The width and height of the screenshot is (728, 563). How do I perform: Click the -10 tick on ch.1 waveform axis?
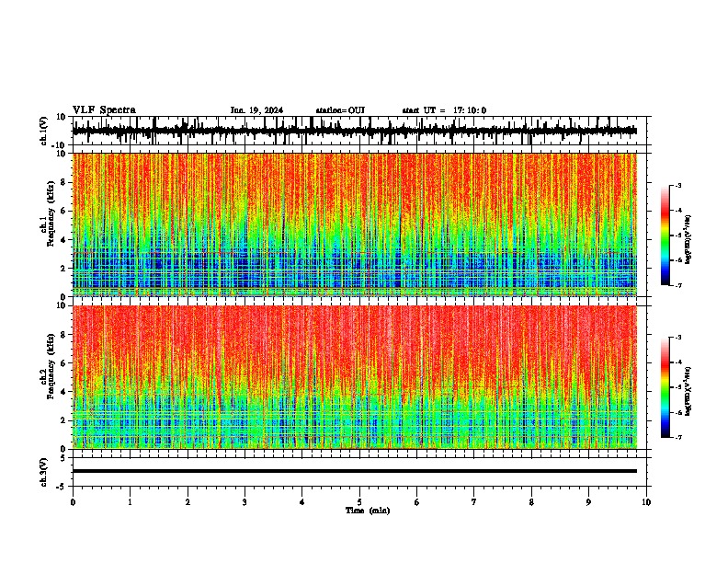click(x=60, y=145)
